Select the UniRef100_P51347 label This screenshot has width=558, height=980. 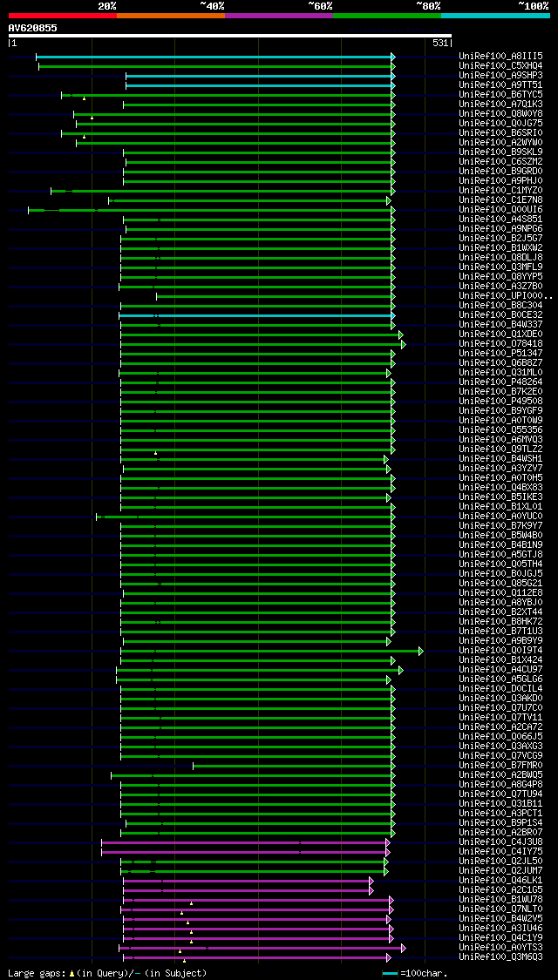click(x=500, y=353)
